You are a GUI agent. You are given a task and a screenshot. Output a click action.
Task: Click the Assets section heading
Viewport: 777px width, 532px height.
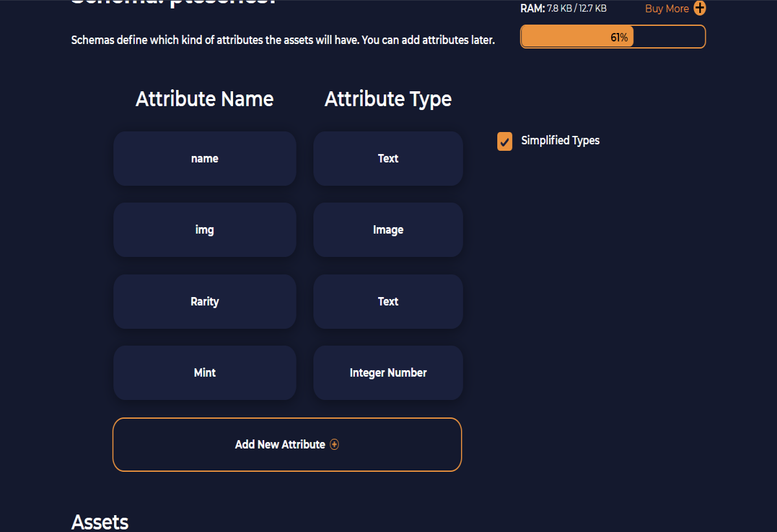[x=100, y=522]
